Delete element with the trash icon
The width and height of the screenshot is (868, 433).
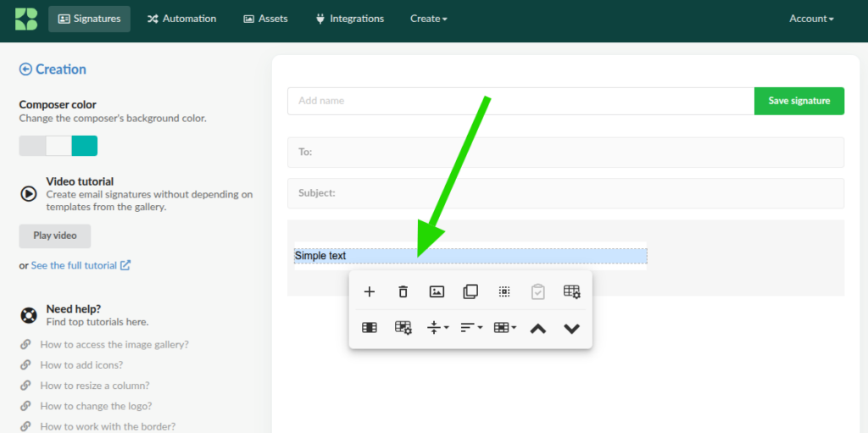click(x=403, y=291)
